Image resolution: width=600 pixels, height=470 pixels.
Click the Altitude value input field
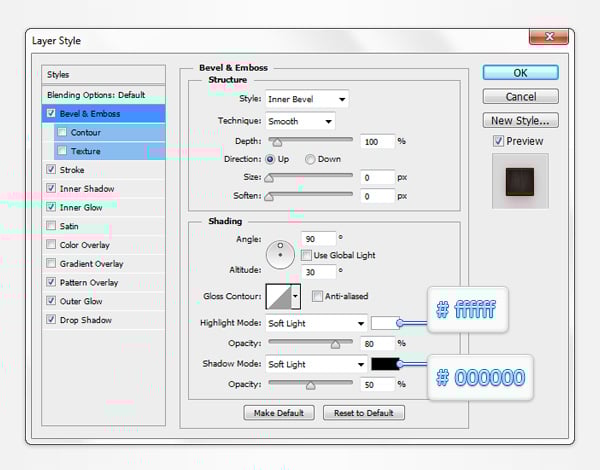pos(320,271)
